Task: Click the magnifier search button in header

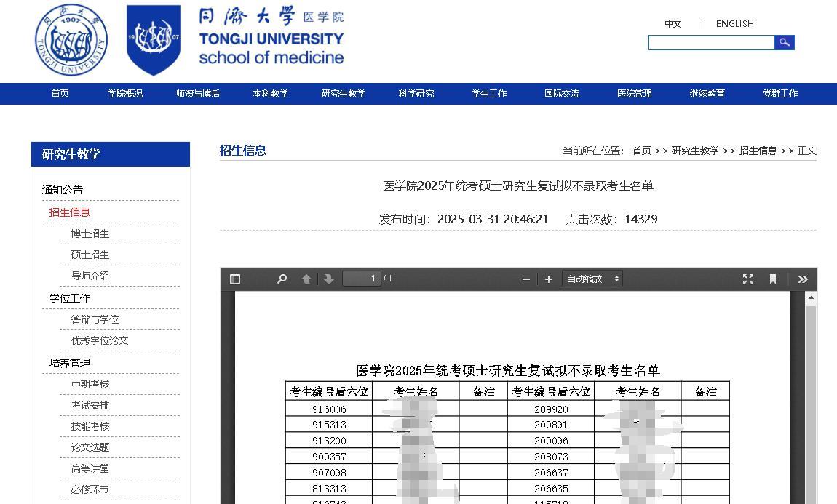Action: (784, 42)
